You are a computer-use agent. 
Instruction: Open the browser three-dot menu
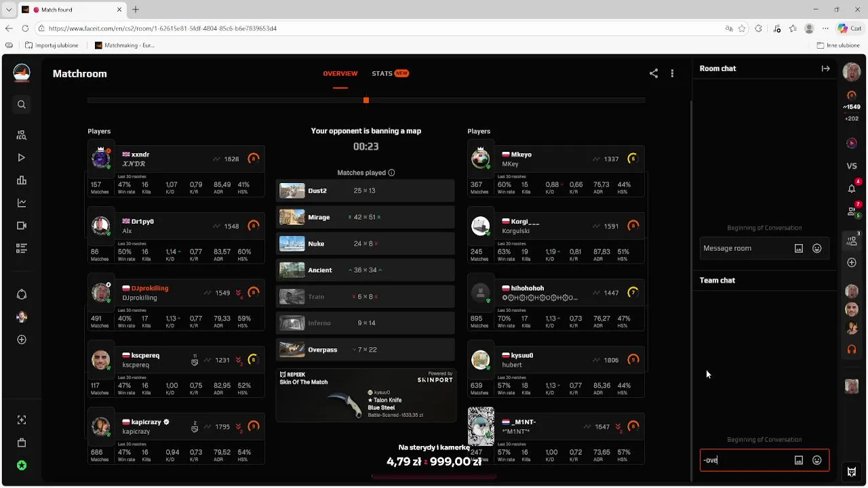[x=825, y=28]
